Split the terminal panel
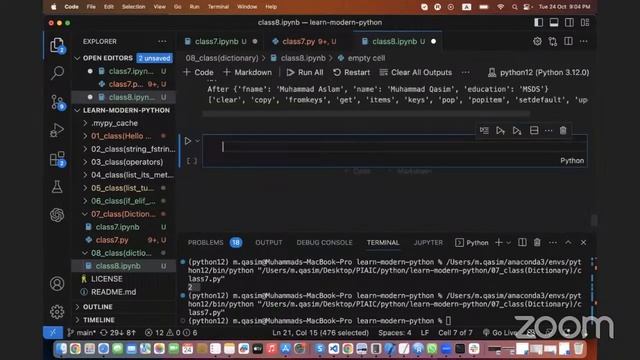The height and width of the screenshot is (360, 640). point(522,242)
